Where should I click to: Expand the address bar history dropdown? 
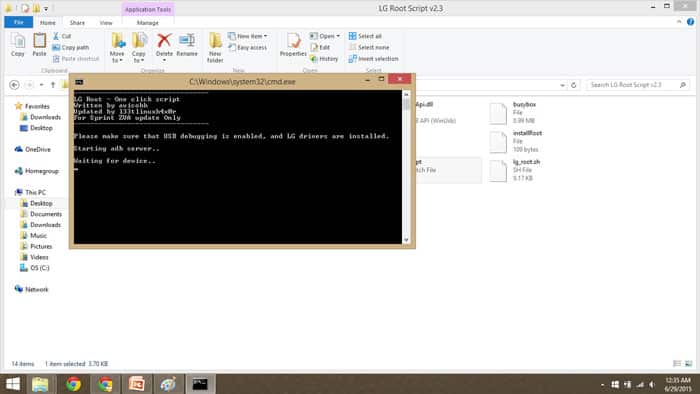[x=562, y=85]
